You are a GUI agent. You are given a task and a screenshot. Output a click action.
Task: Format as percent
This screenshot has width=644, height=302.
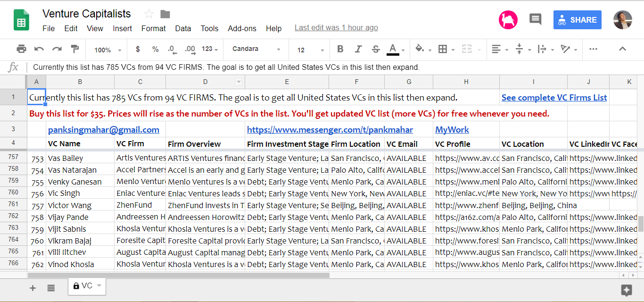click(x=155, y=49)
